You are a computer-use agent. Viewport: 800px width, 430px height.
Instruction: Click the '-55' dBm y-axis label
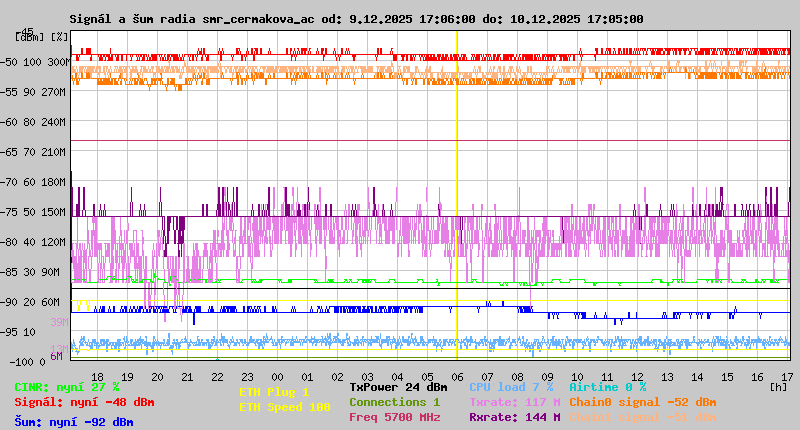point(10,92)
